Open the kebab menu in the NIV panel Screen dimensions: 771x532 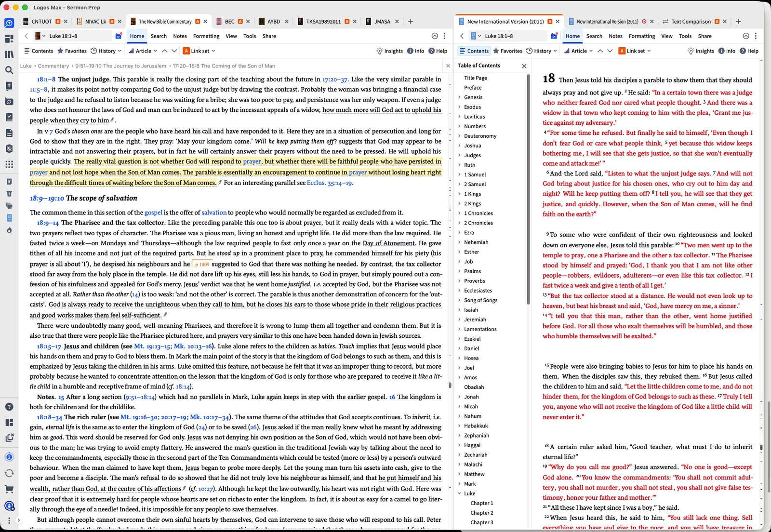pyautogui.click(x=756, y=36)
